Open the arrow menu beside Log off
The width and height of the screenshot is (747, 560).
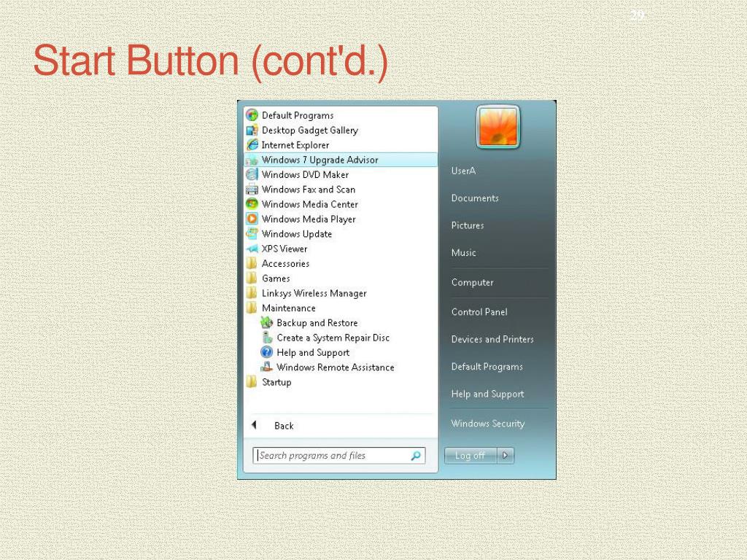[506, 456]
